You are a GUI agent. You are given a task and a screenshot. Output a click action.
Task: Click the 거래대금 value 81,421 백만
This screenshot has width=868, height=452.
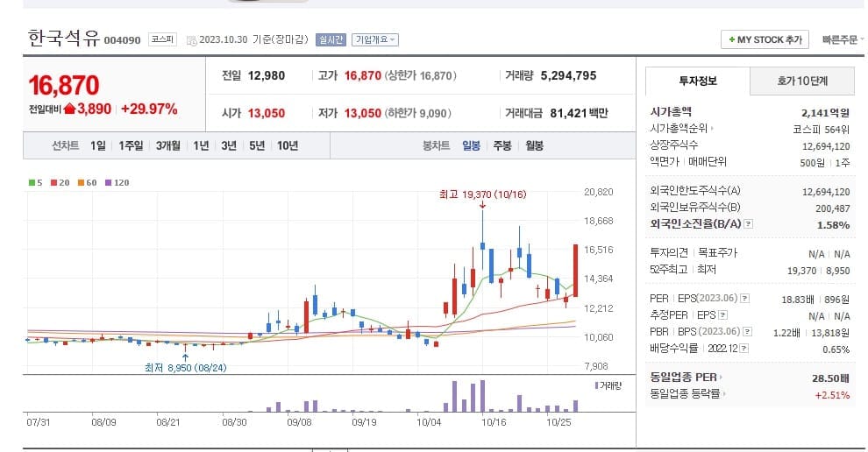[x=579, y=113]
